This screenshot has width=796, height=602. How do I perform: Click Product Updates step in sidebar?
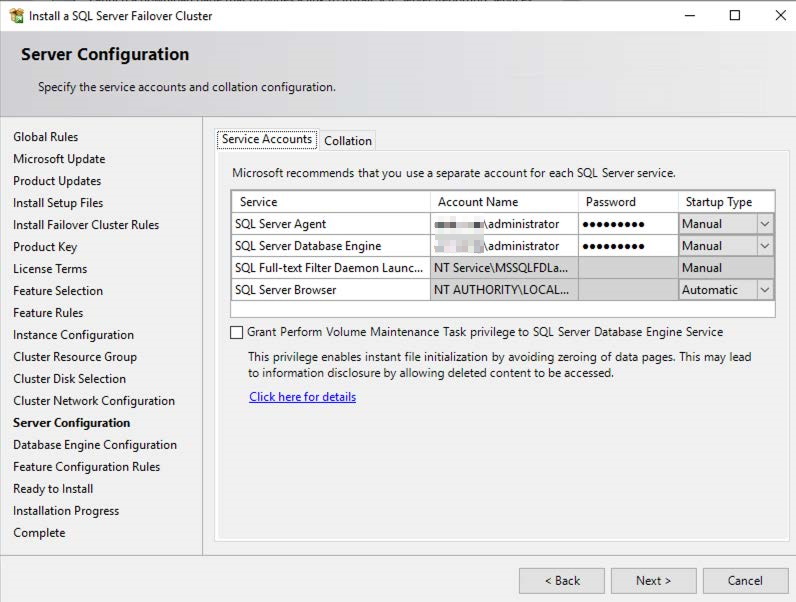57,181
